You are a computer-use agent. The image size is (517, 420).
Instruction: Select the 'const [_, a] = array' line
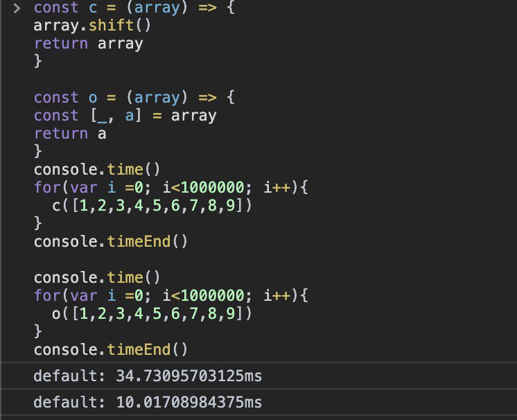pos(125,115)
